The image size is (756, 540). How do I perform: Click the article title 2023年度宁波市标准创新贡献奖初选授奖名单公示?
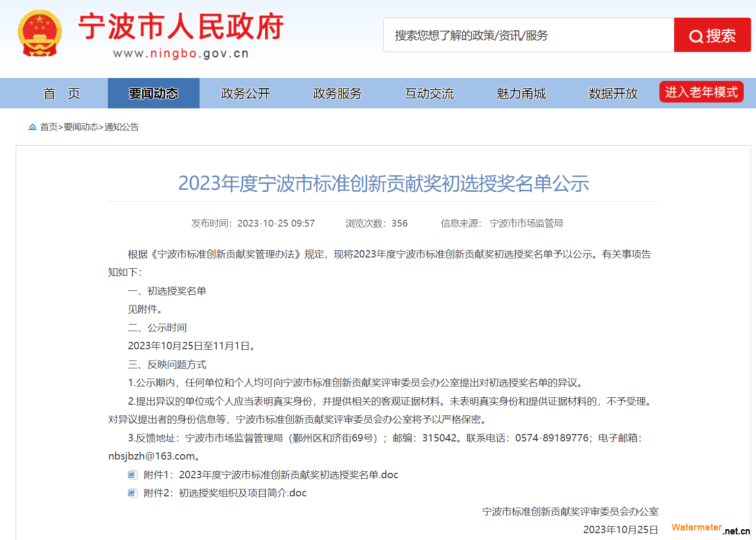click(383, 183)
